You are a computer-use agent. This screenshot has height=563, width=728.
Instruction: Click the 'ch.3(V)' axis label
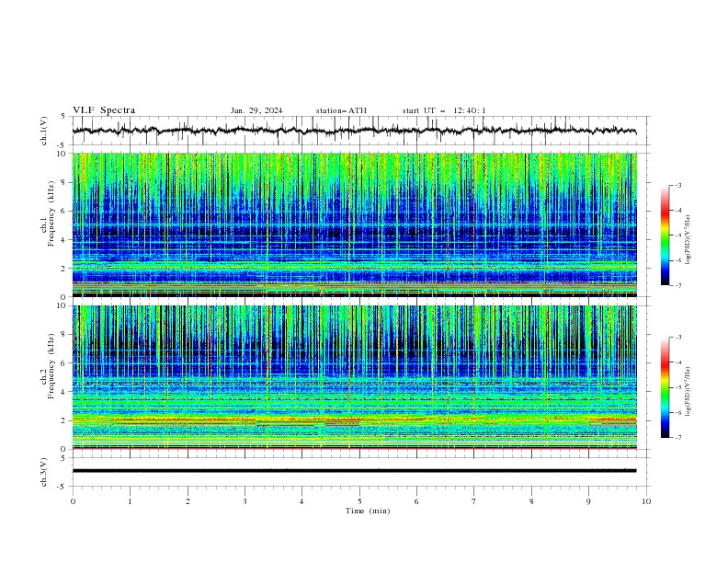point(44,472)
